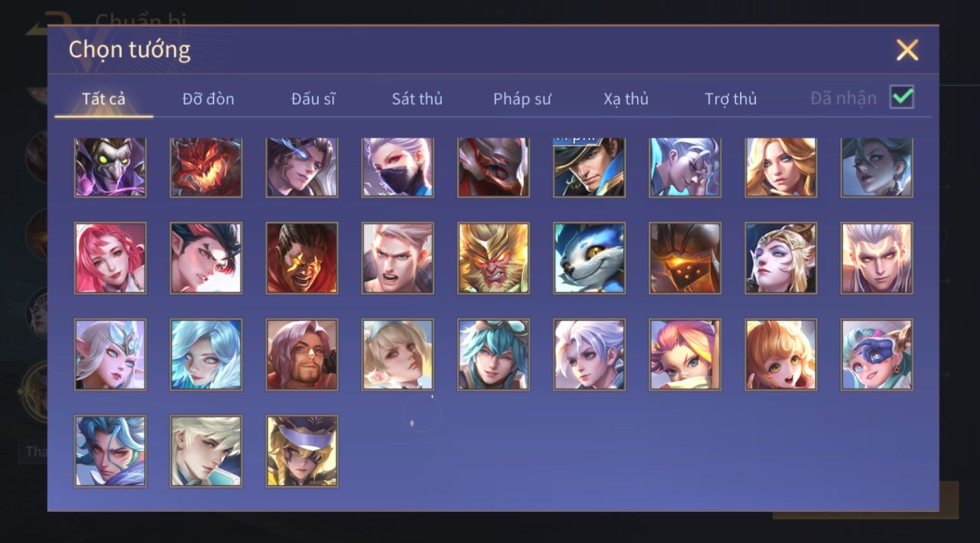Select the pink-haired female hero
The image size is (980, 543).
coord(110,258)
